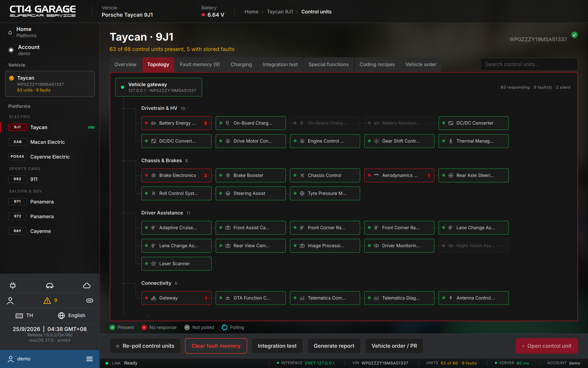The height and width of the screenshot is (368, 588).
Task: Select the dimmed Night Vision Assist card
Action: [x=473, y=246]
